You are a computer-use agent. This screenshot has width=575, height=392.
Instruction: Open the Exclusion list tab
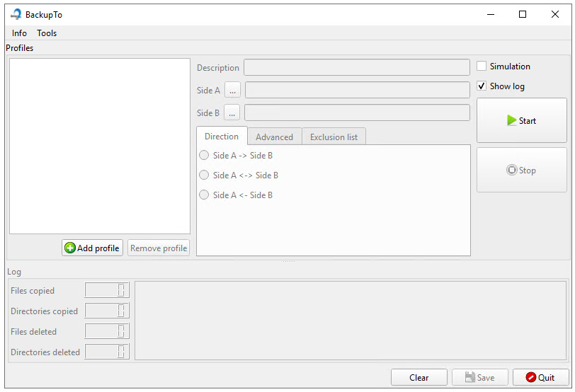pos(334,137)
